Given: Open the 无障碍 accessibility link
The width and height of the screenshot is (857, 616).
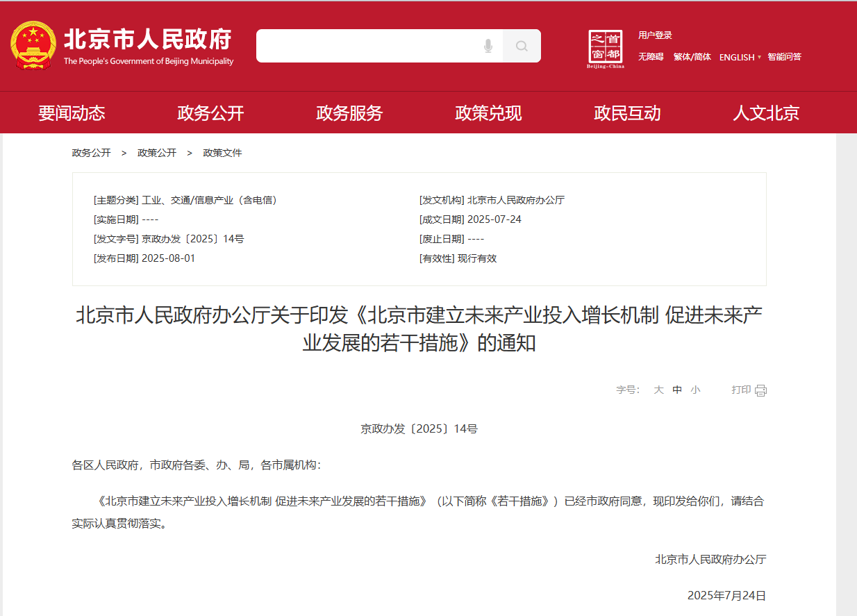Looking at the screenshot, I should [651, 57].
